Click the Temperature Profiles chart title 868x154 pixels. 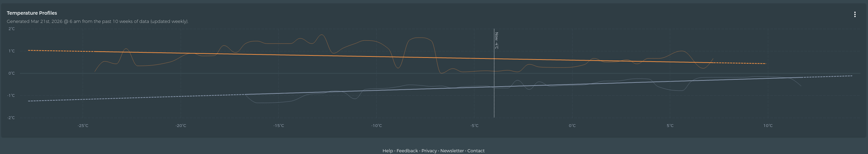32,13
